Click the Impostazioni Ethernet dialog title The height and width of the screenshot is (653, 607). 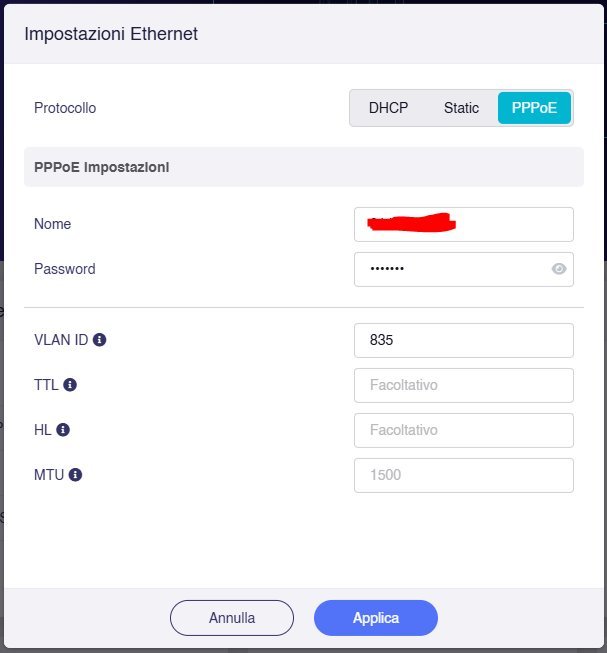coord(111,34)
